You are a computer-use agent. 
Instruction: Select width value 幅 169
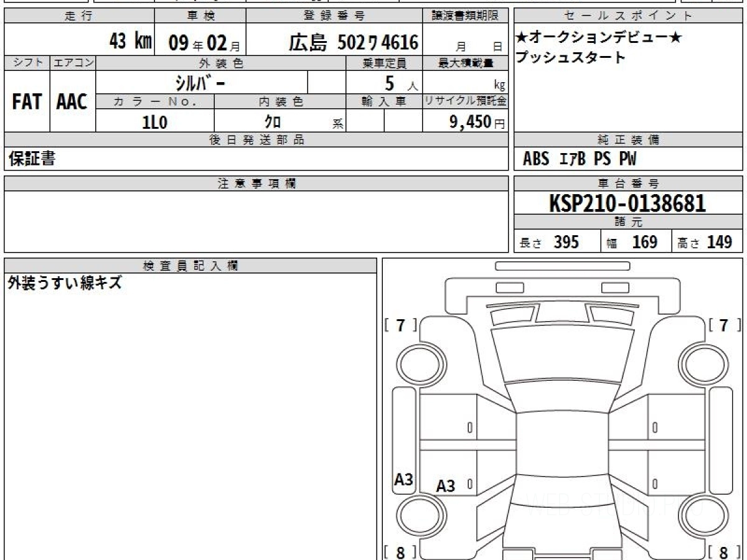632,242
